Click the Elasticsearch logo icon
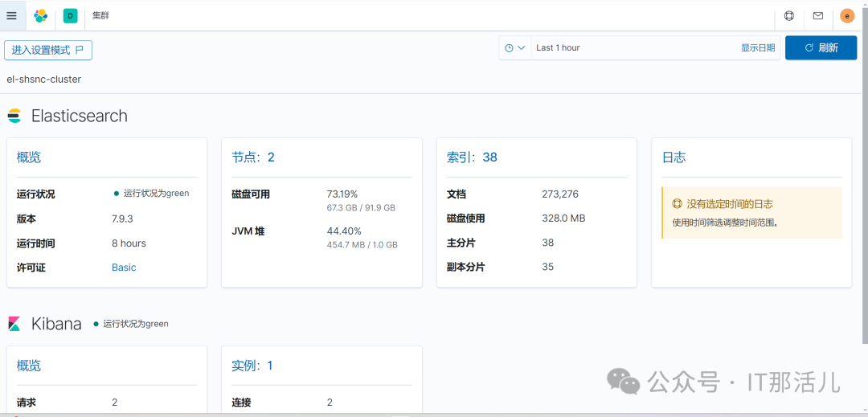This screenshot has height=417, width=868. (14, 116)
